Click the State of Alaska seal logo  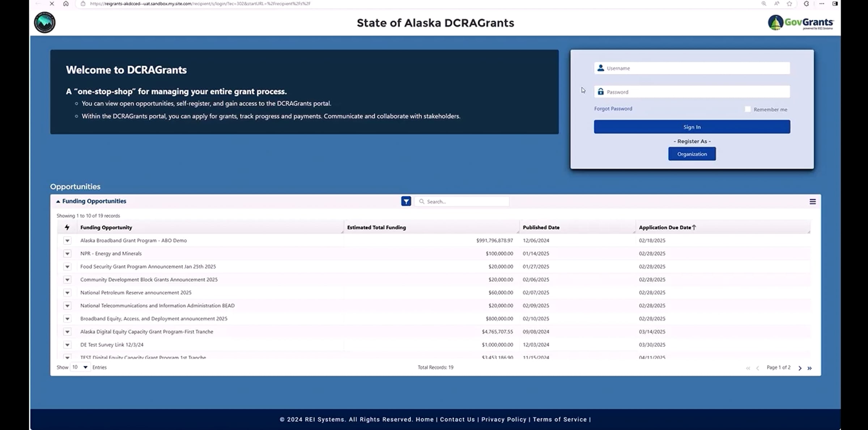tap(44, 22)
